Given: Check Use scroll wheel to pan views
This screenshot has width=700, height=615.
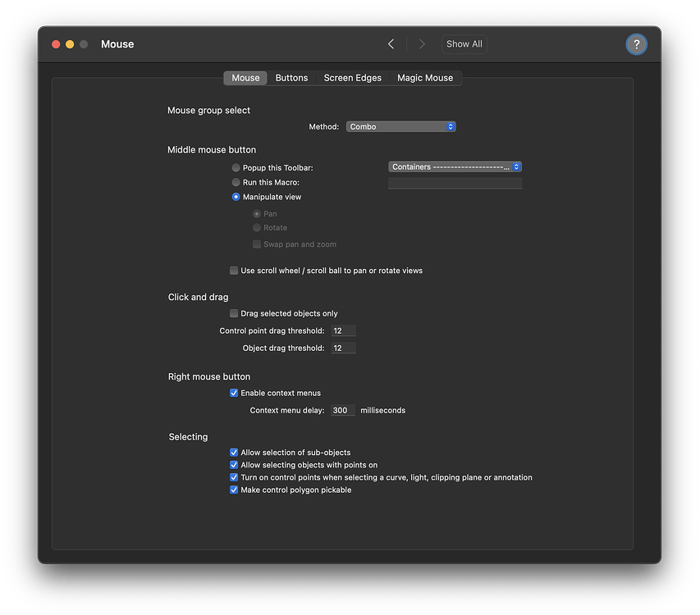Looking at the screenshot, I should click(234, 270).
